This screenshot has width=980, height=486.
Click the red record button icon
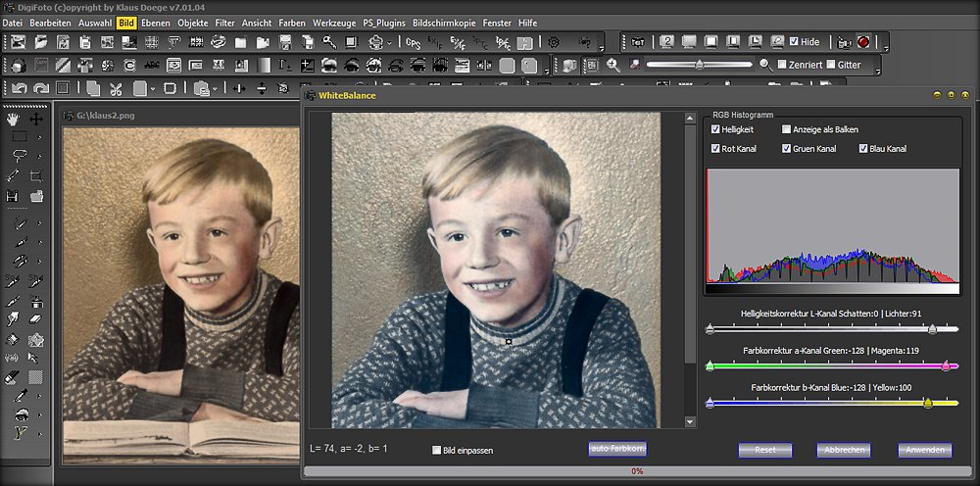point(863,42)
